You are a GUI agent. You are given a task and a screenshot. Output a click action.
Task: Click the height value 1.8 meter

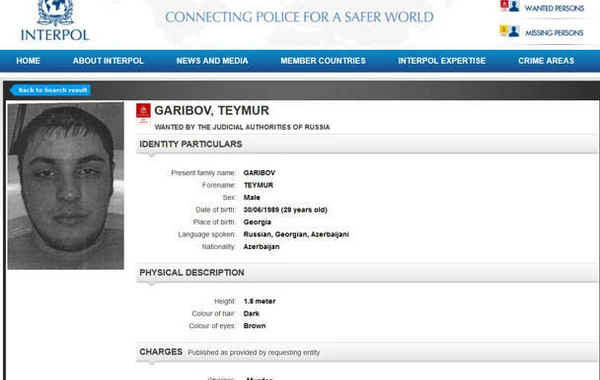(259, 301)
